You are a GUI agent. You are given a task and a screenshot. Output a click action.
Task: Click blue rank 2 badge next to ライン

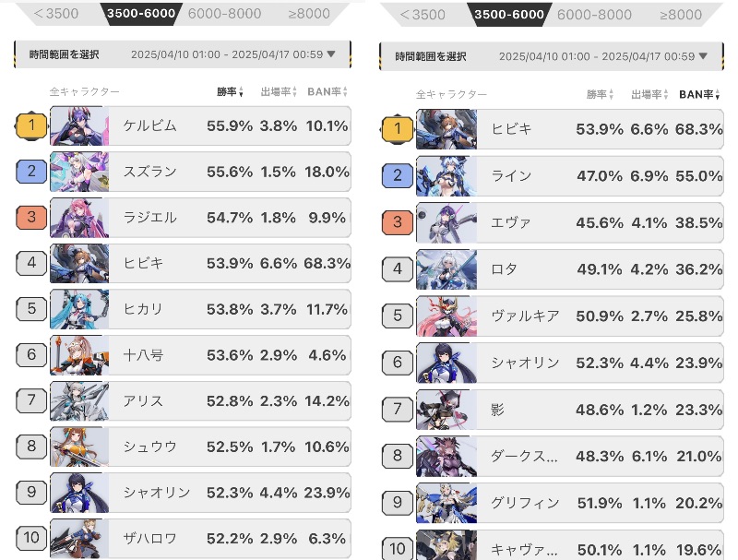click(x=398, y=176)
